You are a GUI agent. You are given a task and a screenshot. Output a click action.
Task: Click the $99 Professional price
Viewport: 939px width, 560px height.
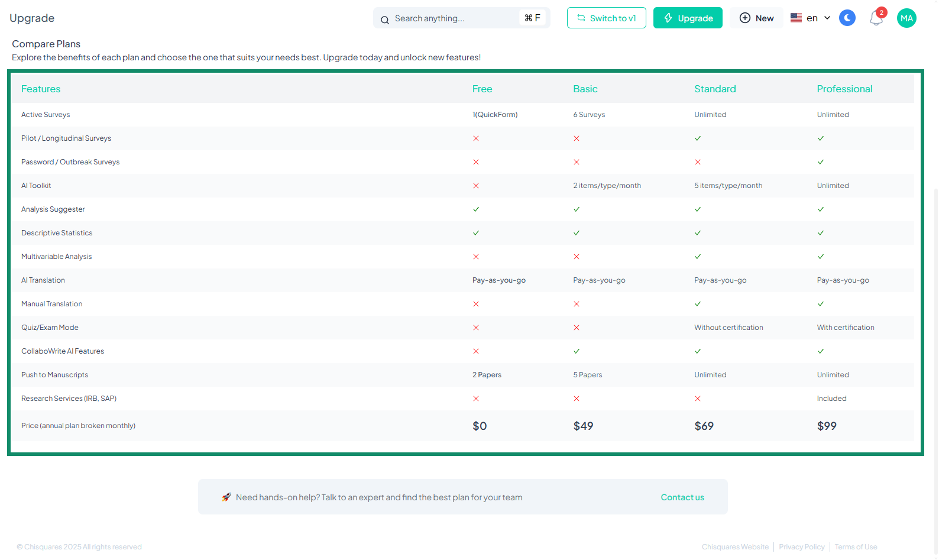[x=827, y=426]
